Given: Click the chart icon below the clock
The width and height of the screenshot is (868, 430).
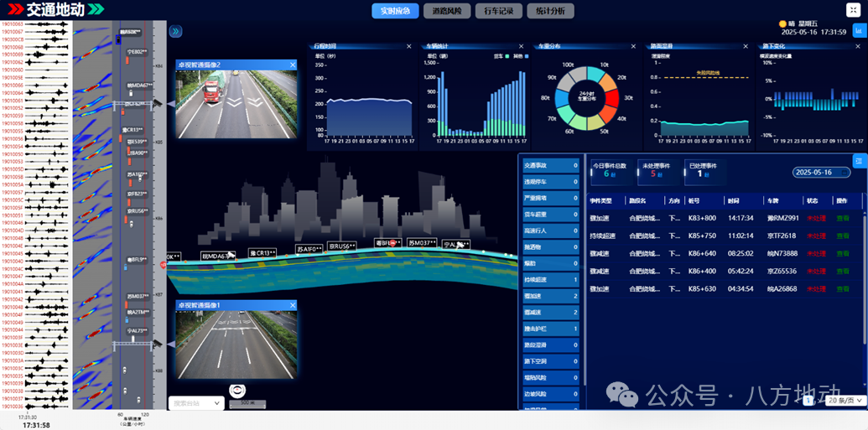Looking at the screenshot, I should tap(858, 31).
